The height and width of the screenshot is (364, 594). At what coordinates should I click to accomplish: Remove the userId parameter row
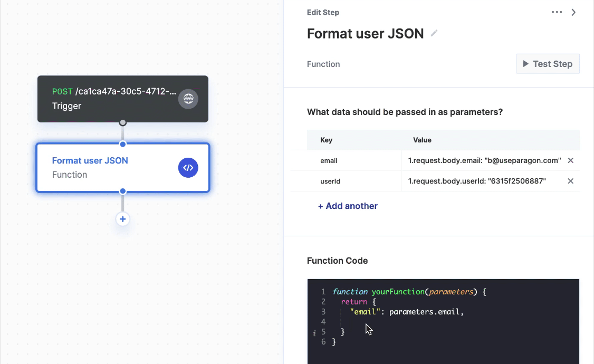pyautogui.click(x=570, y=181)
